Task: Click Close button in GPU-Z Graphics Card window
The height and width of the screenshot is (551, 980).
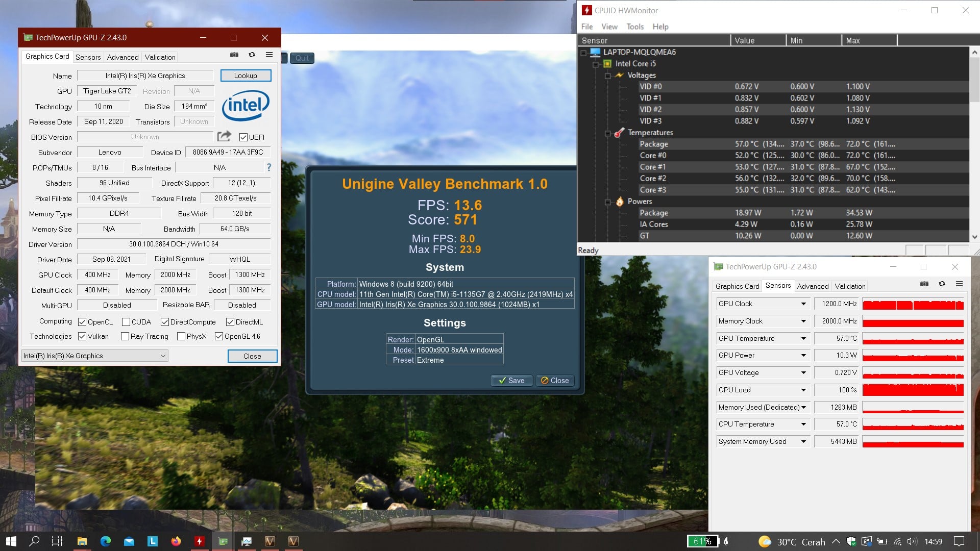Action: point(252,356)
